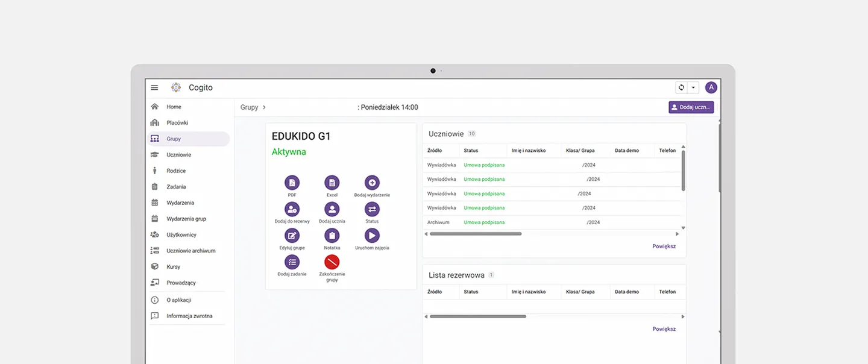Click the Dodaj zadanie icon
The image size is (868, 364).
tap(292, 262)
